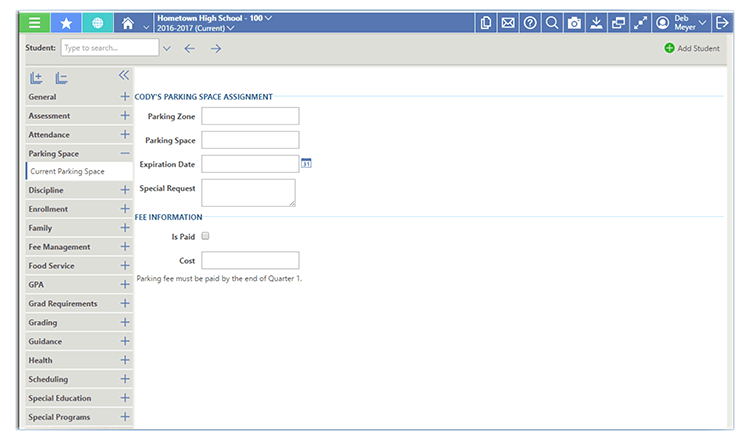Open the mail envelope icon
The width and height of the screenshot is (750, 441).
(x=508, y=22)
